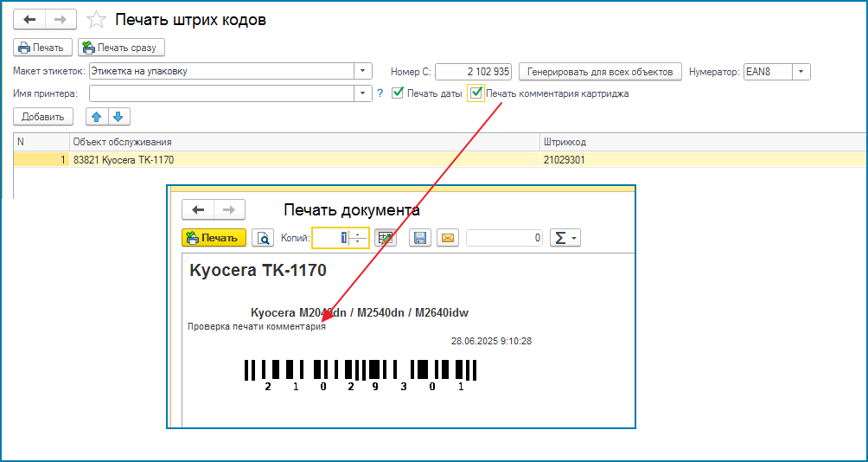Click Генерировать для всех объектов

tap(599, 72)
